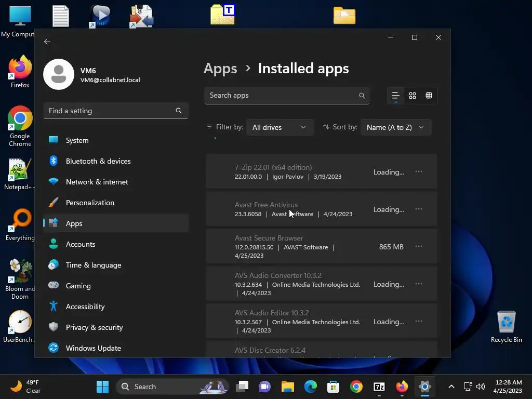Open Personalization settings
The width and height of the screenshot is (532, 399).
tap(116, 203)
